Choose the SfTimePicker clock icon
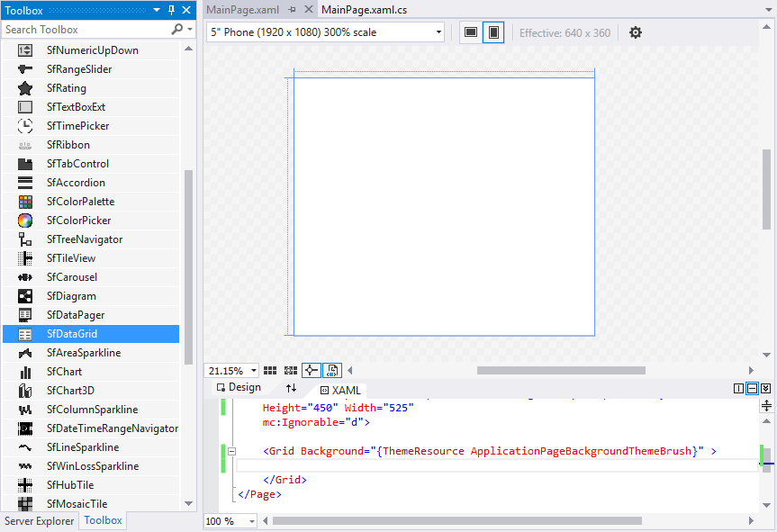Image resolution: width=777 pixels, height=532 pixels. 25,126
